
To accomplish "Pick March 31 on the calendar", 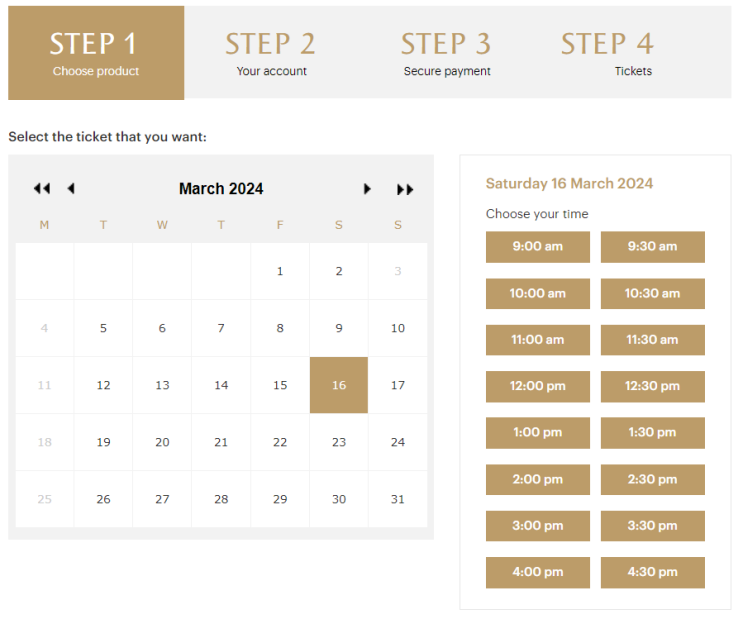I will 398,499.
